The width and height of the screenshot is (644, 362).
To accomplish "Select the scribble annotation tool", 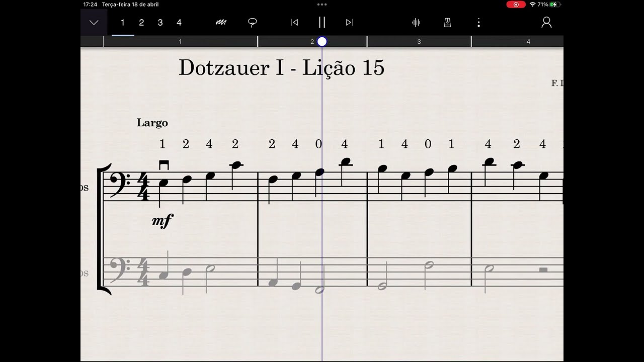I will click(221, 23).
